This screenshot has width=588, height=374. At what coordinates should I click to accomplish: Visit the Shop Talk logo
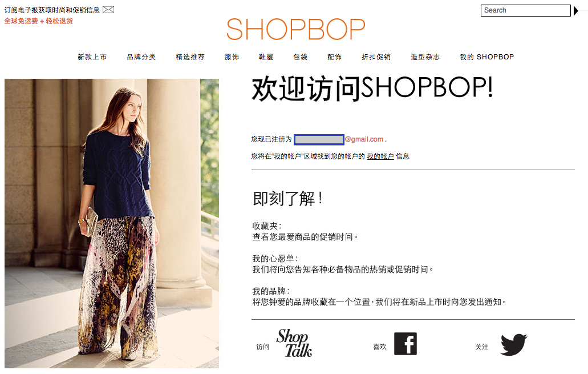click(294, 343)
